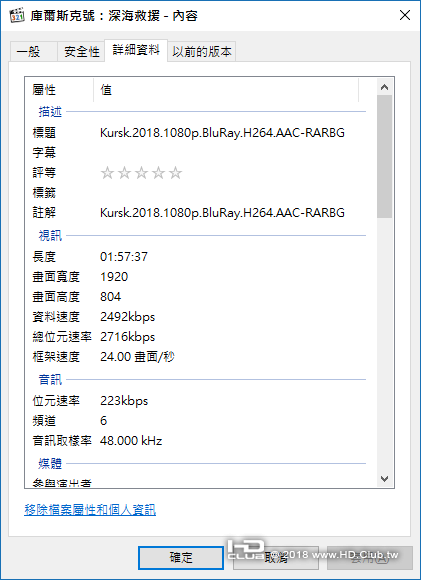Viewport: 421px width, 580px height.
Task: Click the scrollbar down arrow
Action: point(384,479)
